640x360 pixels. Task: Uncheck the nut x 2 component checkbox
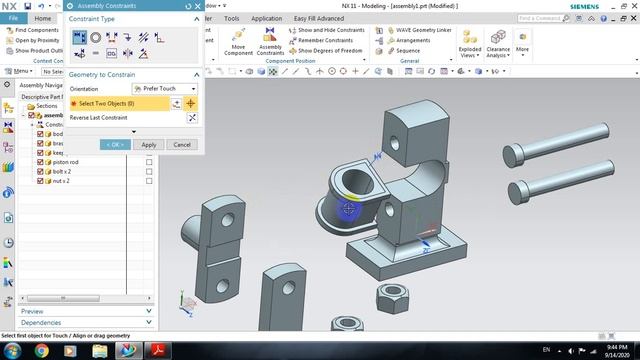pos(40,181)
